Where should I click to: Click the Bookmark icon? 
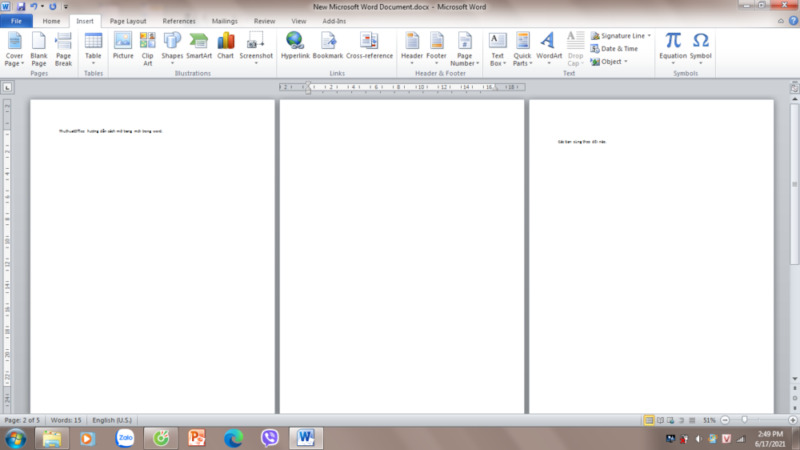pyautogui.click(x=327, y=46)
